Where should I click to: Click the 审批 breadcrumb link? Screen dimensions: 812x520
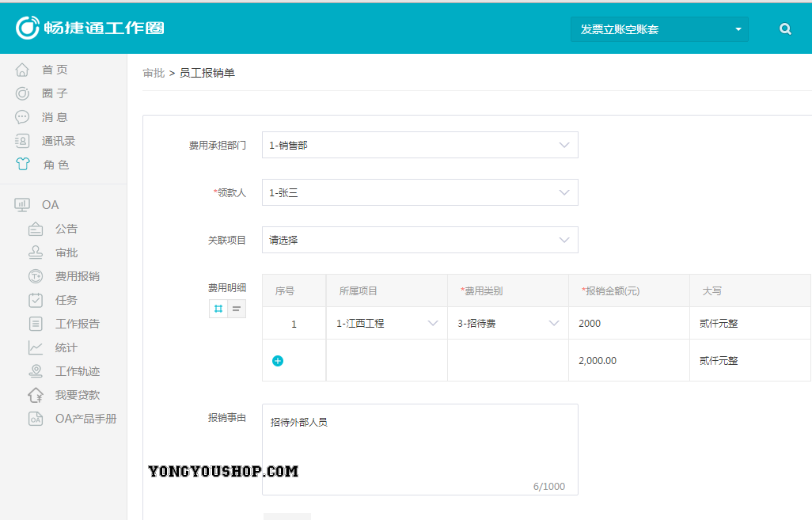click(x=154, y=73)
